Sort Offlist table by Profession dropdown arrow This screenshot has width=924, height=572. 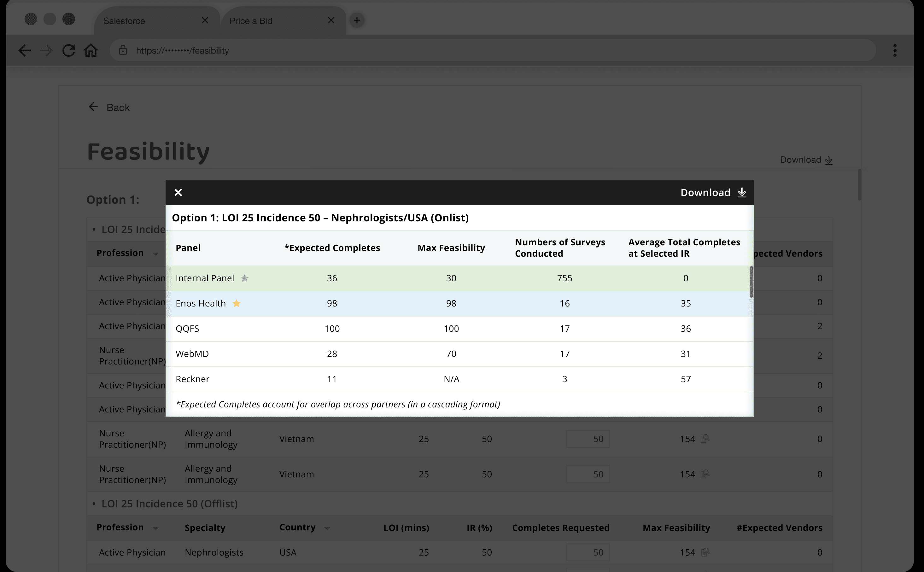coord(155,528)
